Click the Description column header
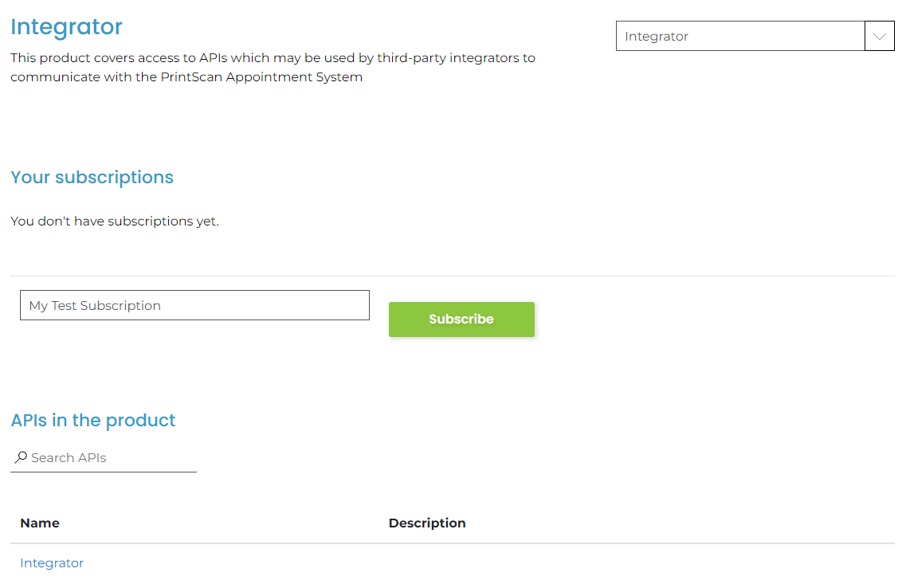 pyautogui.click(x=427, y=523)
